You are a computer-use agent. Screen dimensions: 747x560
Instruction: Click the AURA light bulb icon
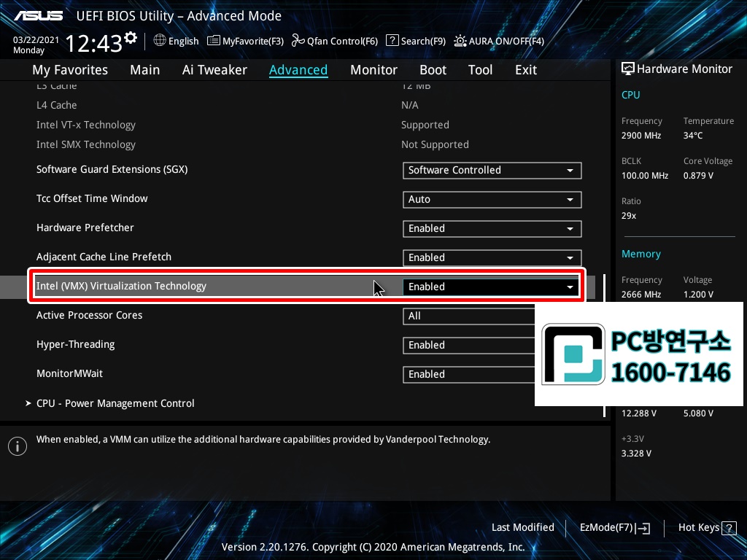coord(460,41)
